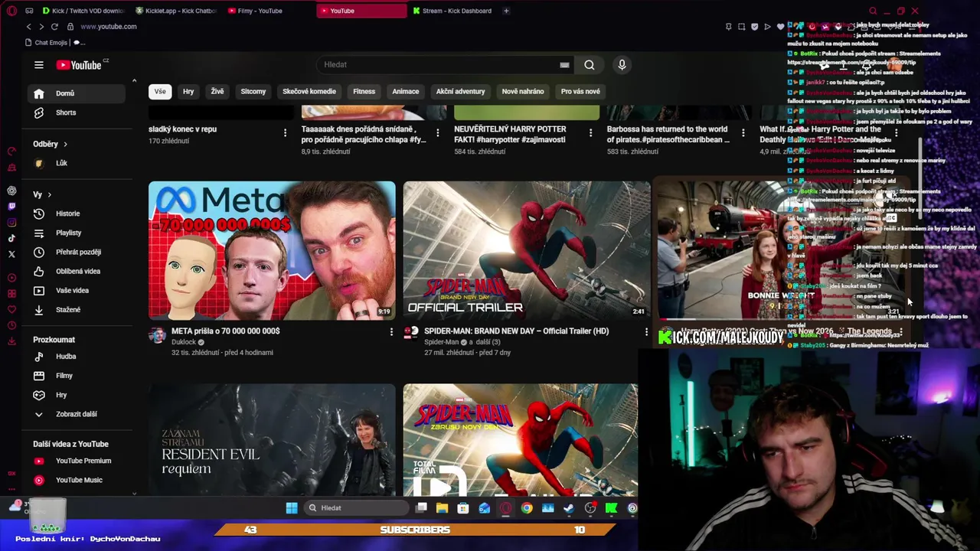Viewport: 980px width, 551px height.
Task: Open the Spider-Man Official Trailer thumbnail
Action: (x=527, y=250)
